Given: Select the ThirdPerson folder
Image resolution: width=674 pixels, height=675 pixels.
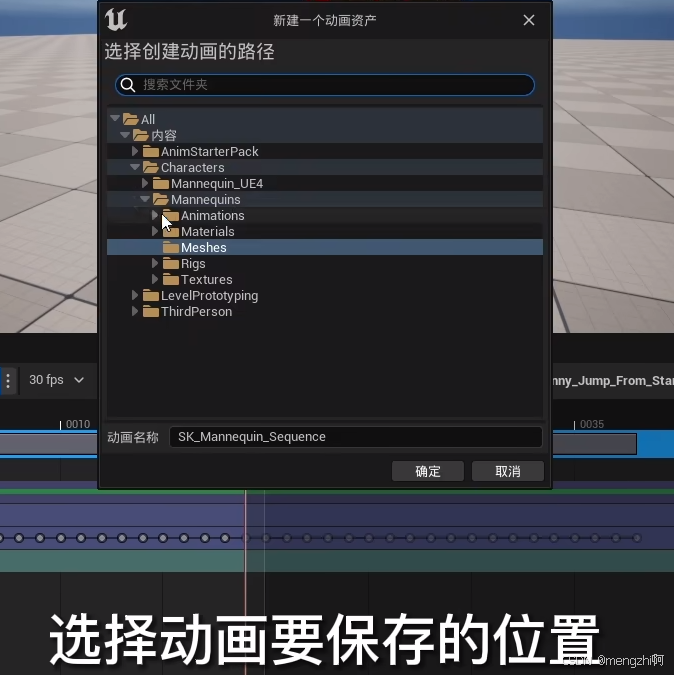Looking at the screenshot, I should pos(325,311).
